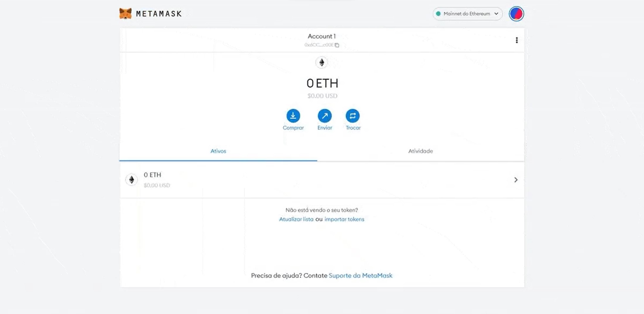Click the MetaMask fox logo
This screenshot has height=314, width=644.
[x=126, y=13]
